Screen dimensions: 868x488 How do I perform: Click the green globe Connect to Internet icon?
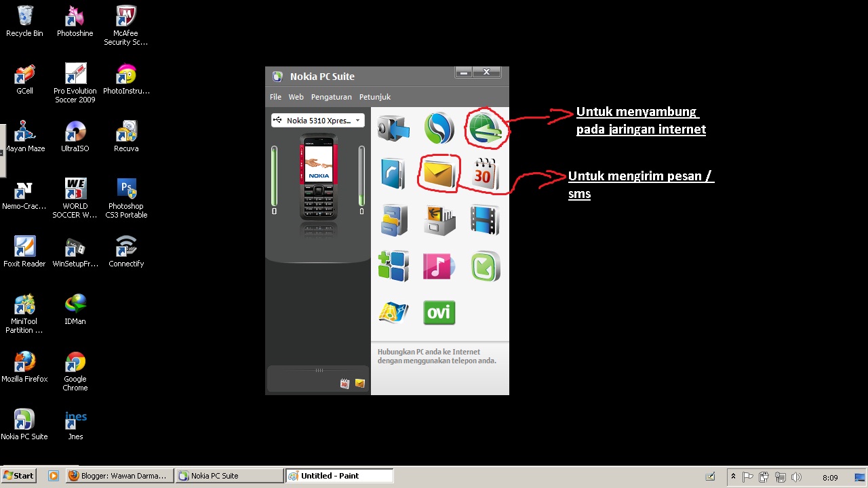(x=486, y=127)
